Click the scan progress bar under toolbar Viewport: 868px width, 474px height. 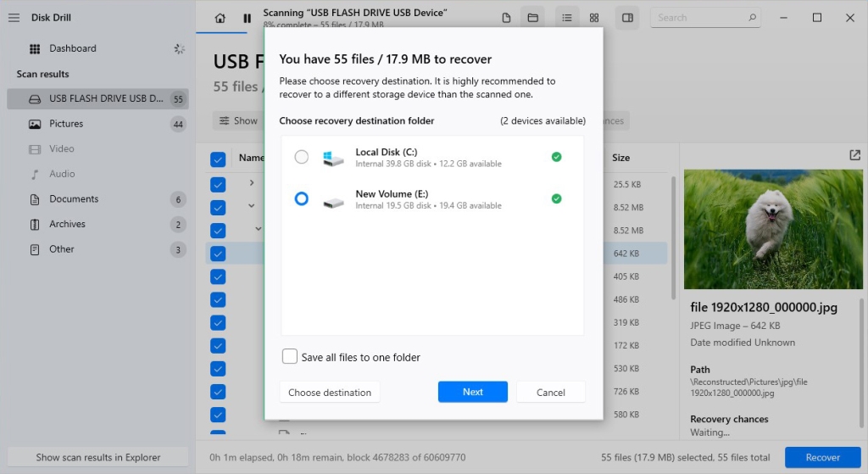[x=221, y=33]
